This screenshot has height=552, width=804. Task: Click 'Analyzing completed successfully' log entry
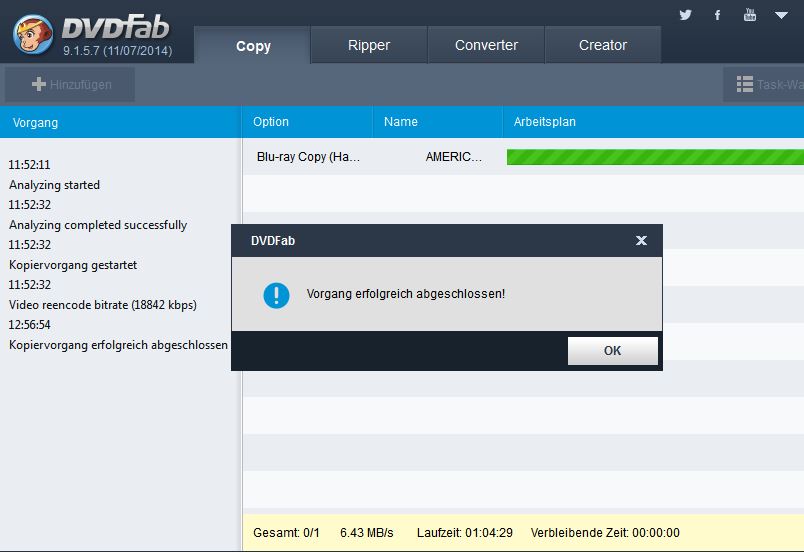tap(98, 225)
